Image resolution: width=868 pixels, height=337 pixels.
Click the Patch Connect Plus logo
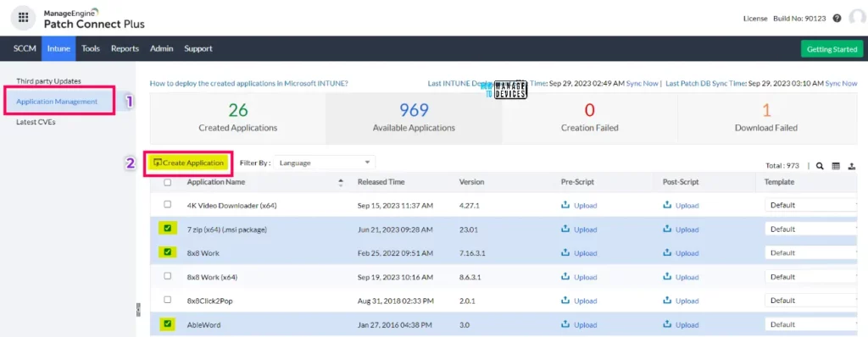pyautogui.click(x=94, y=19)
